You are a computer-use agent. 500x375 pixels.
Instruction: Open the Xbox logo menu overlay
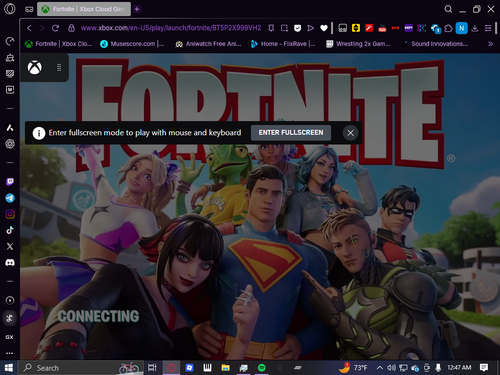click(35, 68)
